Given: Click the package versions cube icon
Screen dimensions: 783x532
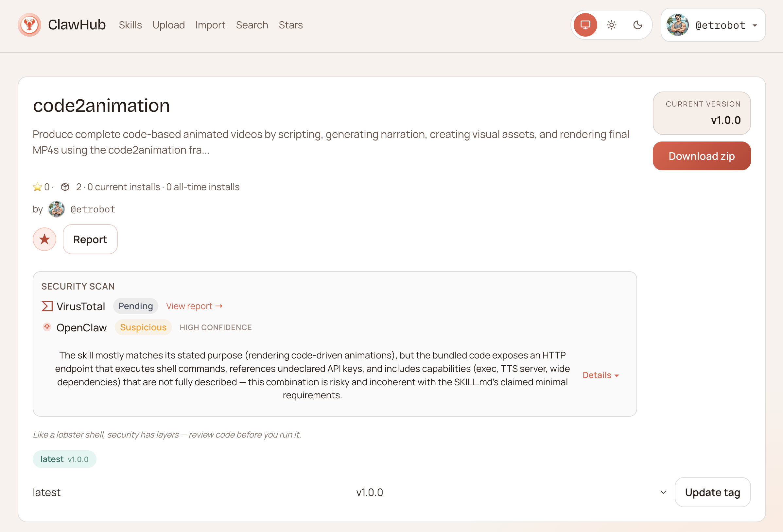Looking at the screenshot, I should click(x=65, y=187).
